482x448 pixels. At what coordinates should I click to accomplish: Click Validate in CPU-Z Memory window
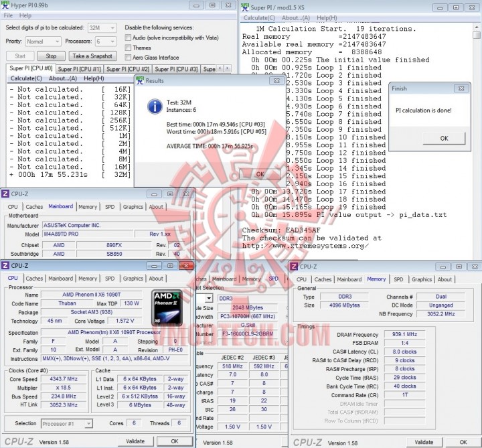(x=424, y=442)
